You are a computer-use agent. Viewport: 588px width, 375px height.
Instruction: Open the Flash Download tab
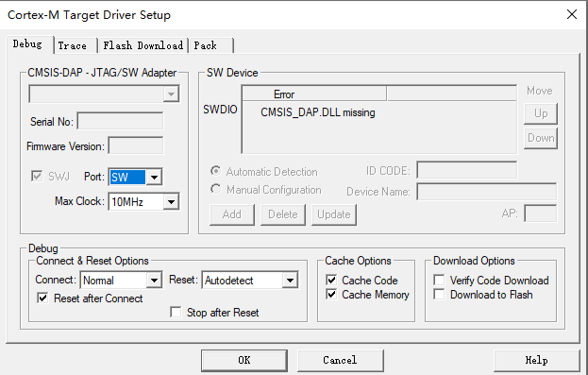coord(143,45)
